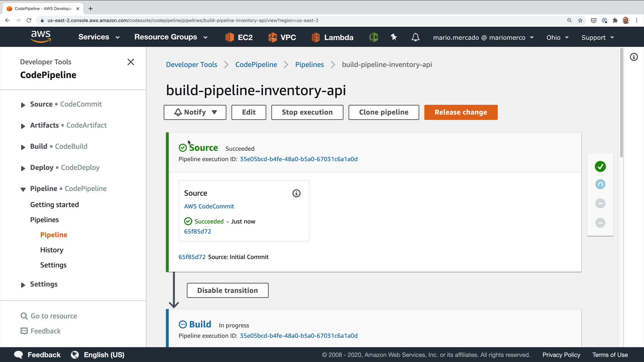Image resolution: width=644 pixels, height=362 pixels.
Task: Expand the Build CodeBuild section
Action: click(23, 147)
